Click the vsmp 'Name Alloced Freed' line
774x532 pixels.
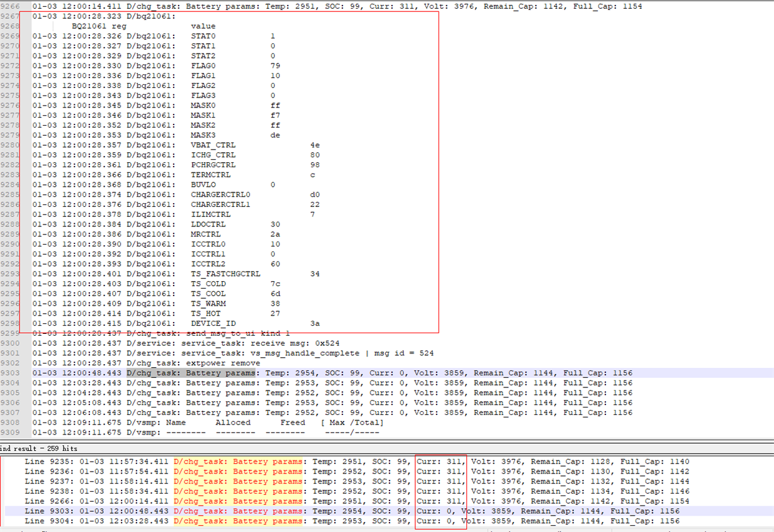[208, 423]
